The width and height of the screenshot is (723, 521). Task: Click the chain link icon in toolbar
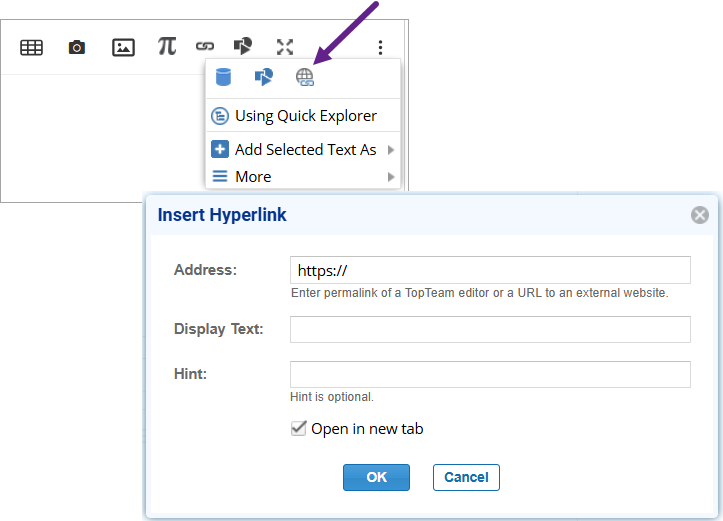pos(205,46)
